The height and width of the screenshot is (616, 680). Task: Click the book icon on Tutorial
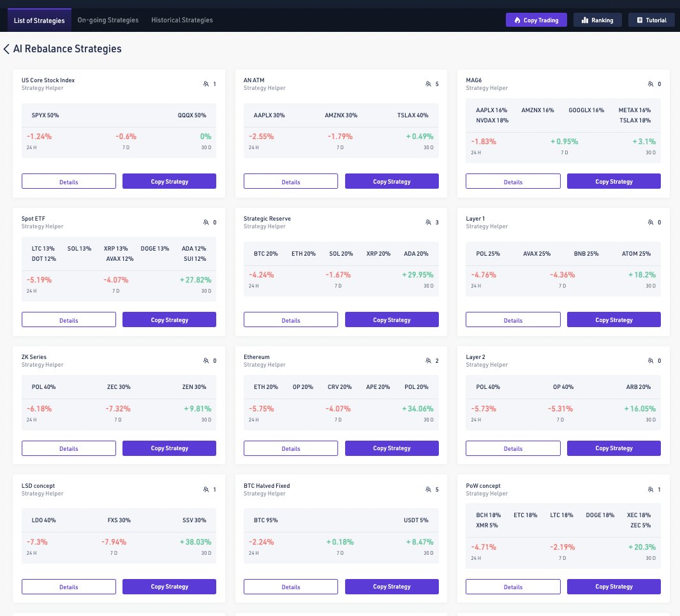point(640,20)
